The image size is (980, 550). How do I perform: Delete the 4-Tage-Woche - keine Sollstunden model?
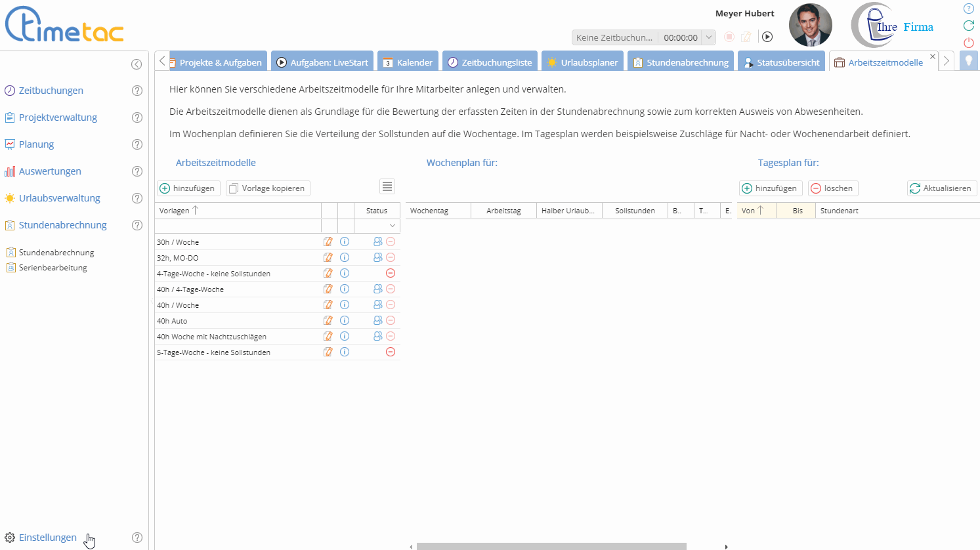pyautogui.click(x=391, y=273)
